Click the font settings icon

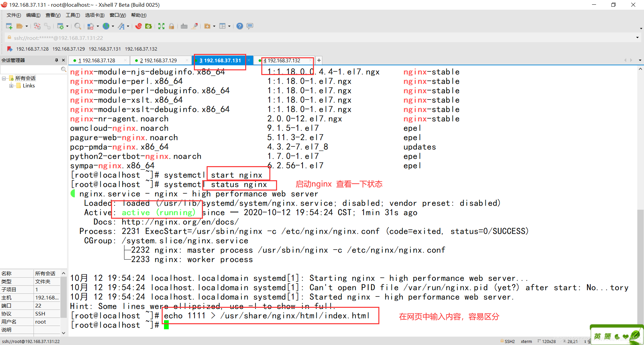(121, 26)
